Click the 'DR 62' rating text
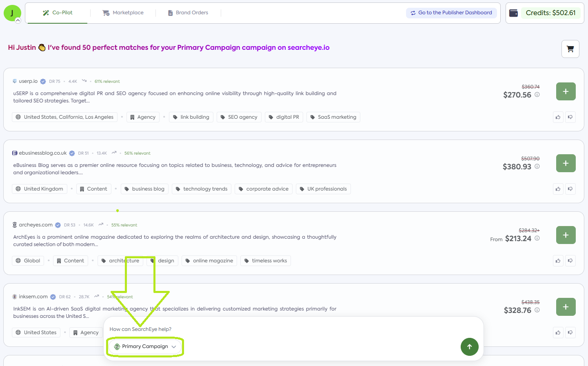This screenshot has width=588, height=366. pyautogui.click(x=65, y=297)
